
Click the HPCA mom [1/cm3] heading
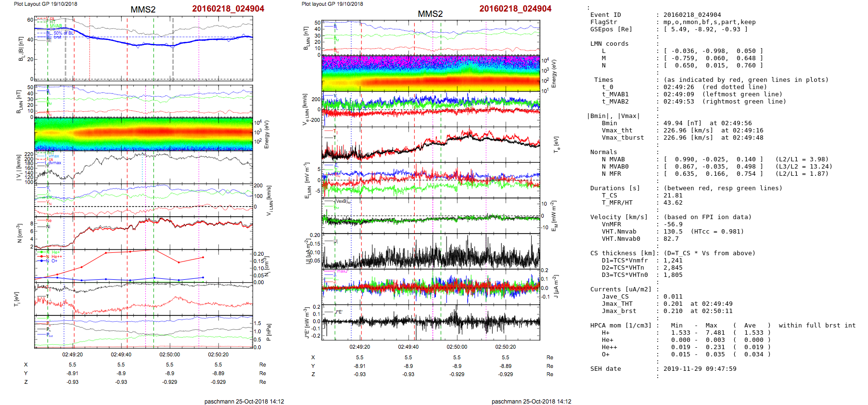[x=621, y=326]
